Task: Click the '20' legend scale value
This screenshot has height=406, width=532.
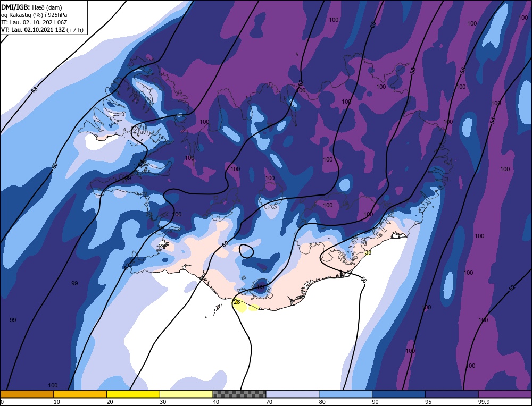Action: coord(110,402)
